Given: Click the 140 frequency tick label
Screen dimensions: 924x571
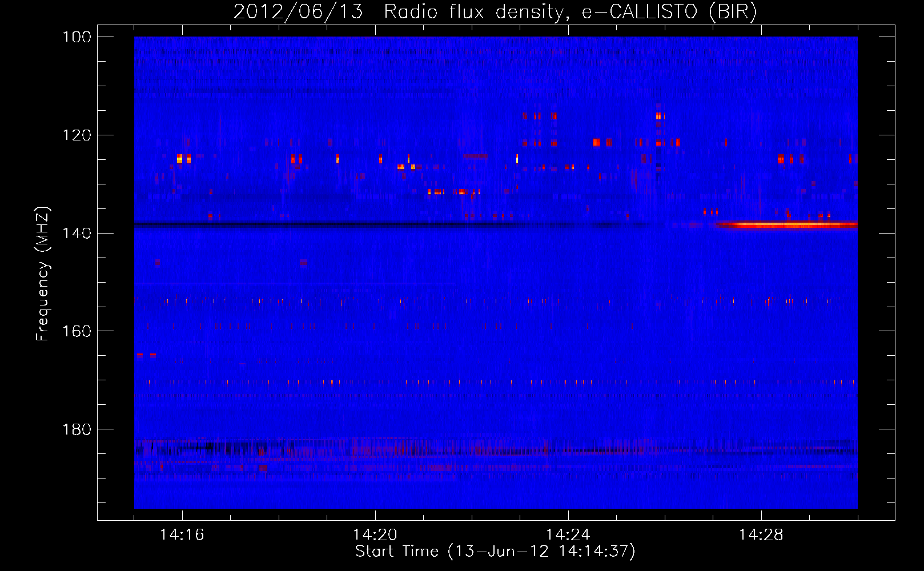Looking at the screenshot, I should pyautogui.click(x=77, y=233).
